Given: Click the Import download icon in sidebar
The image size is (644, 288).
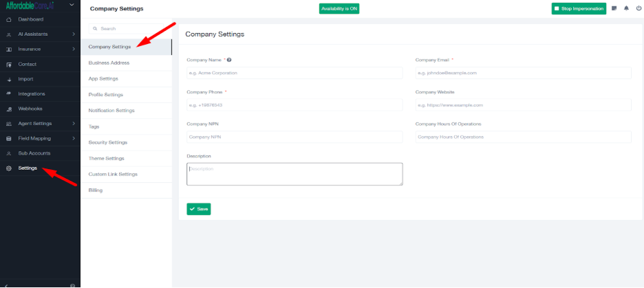Looking at the screenshot, I should (8, 79).
